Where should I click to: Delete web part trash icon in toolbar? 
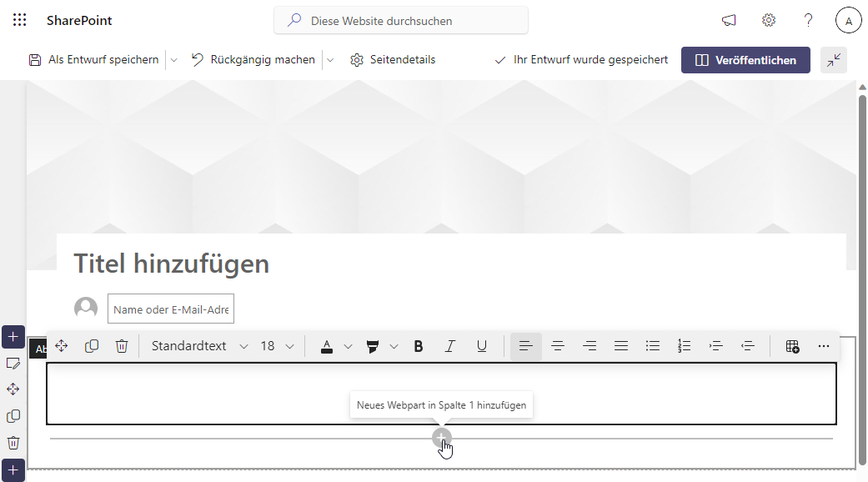[122, 346]
